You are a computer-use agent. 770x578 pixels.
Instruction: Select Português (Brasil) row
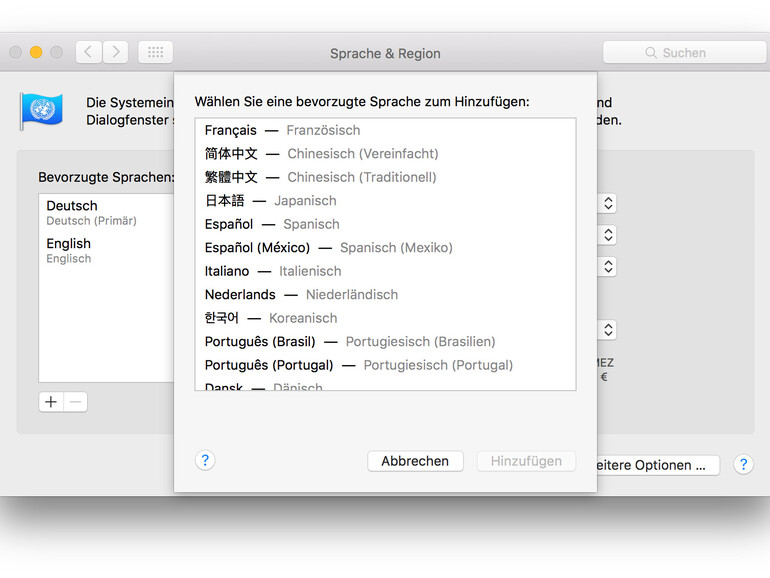pos(385,342)
